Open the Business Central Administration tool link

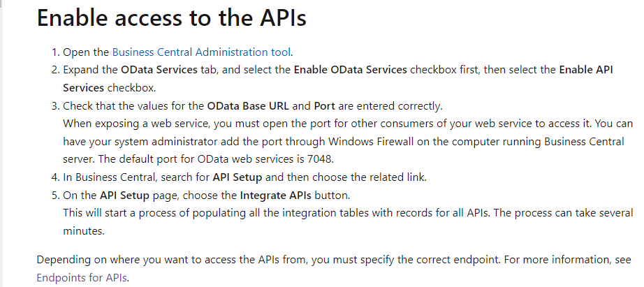coord(201,52)
